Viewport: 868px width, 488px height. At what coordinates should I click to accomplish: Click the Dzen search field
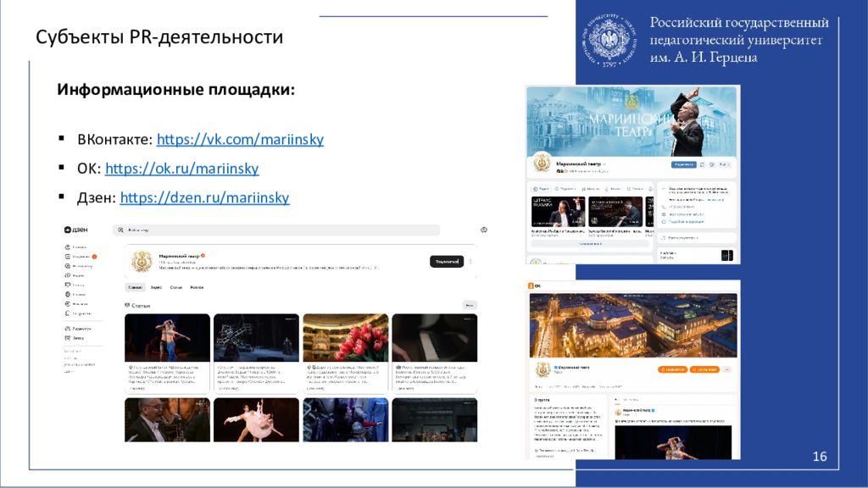276,230
